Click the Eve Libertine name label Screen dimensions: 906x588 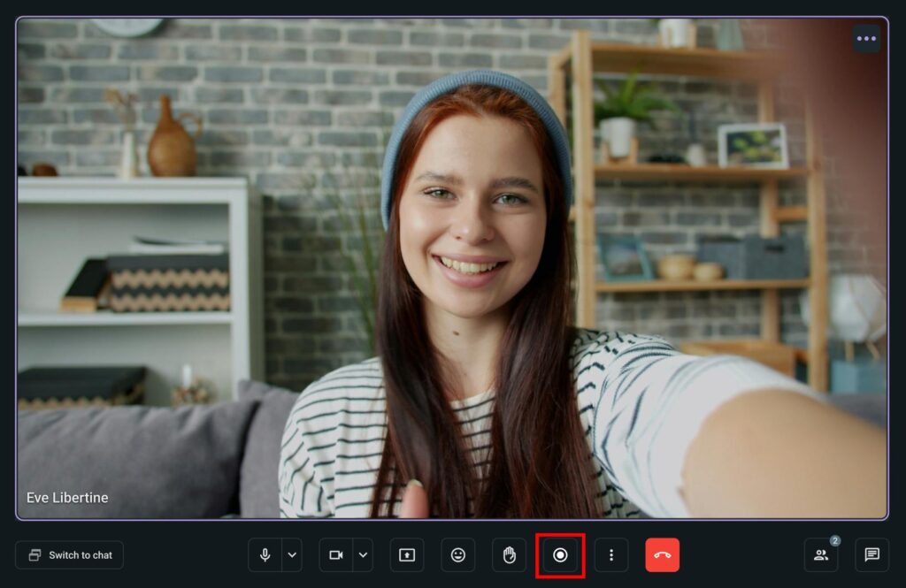[67, 498]
